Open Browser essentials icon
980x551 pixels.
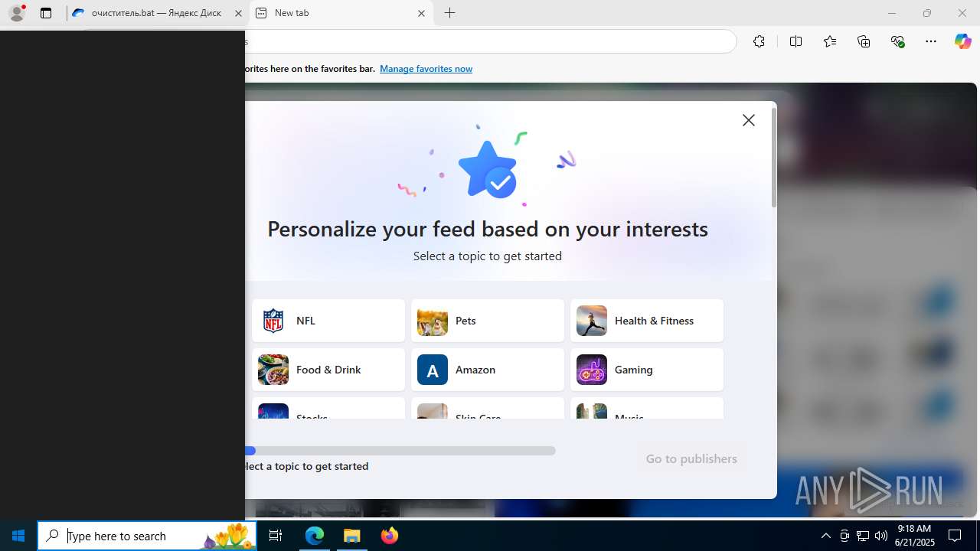pos(897,41)
